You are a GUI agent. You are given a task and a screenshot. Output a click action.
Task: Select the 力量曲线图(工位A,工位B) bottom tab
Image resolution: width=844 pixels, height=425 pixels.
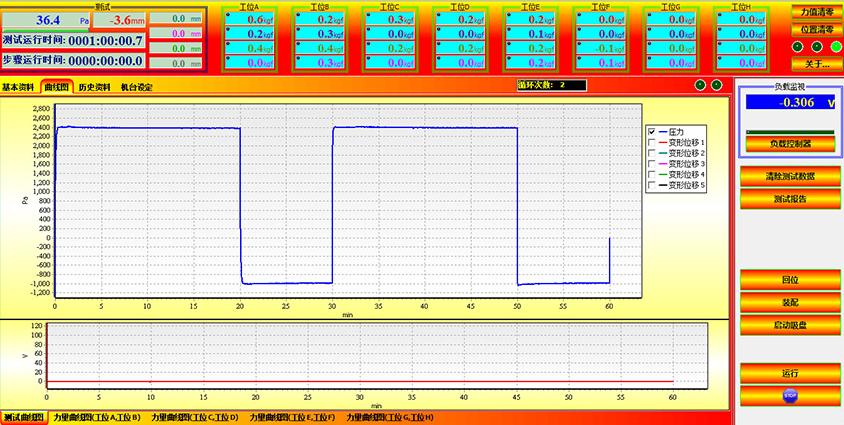pos(97,417)
